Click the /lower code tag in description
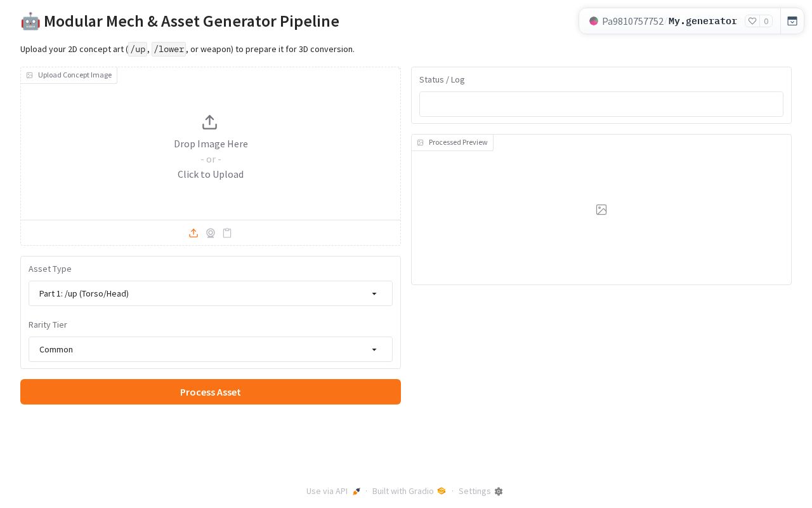812x508 pixels. pos(169,49)
